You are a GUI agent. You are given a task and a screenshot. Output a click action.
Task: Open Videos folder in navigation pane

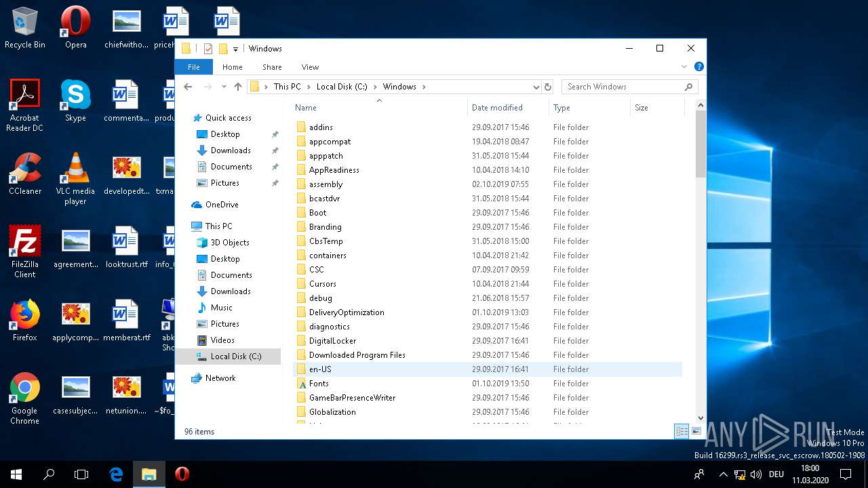(x=222, y=340)
